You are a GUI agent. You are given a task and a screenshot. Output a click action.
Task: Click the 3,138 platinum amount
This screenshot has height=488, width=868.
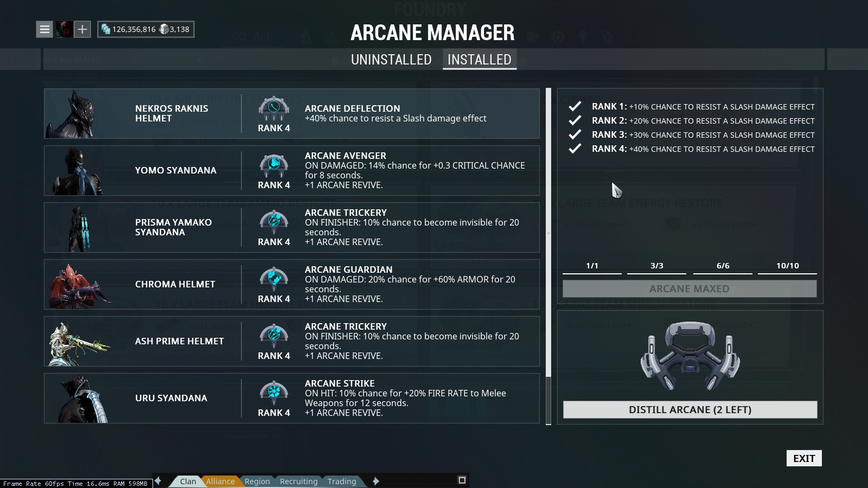pyautogui.click(x=180, y=29)
